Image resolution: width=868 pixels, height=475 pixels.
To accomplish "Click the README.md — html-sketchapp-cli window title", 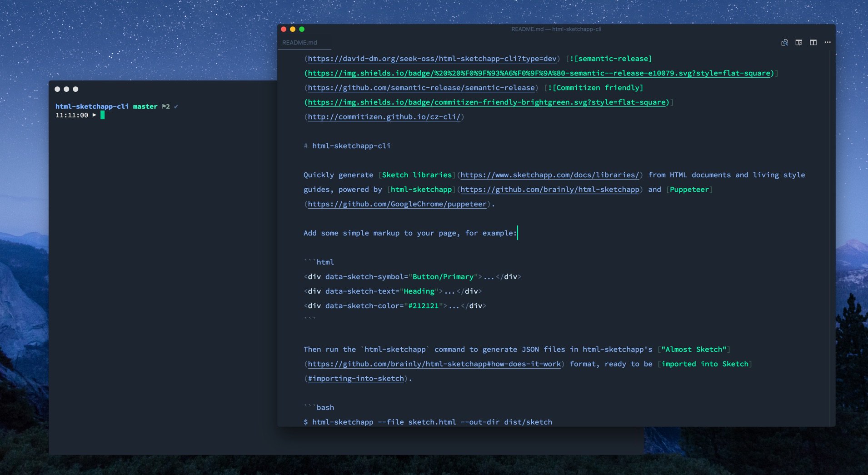I will pyautogui.click(x=556, y=29).
